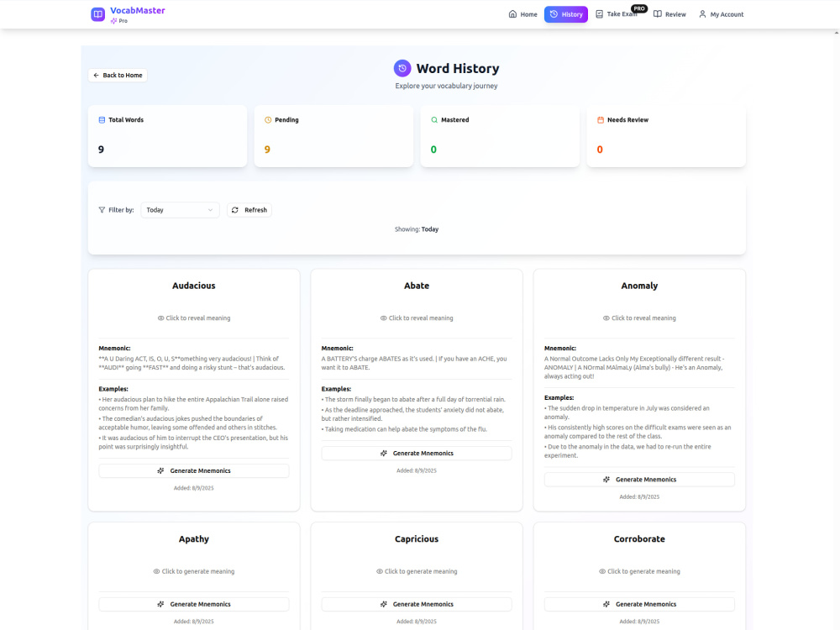
Task: Click the Audacious word title
Action: pyautogui.click(x=194, y=286)
